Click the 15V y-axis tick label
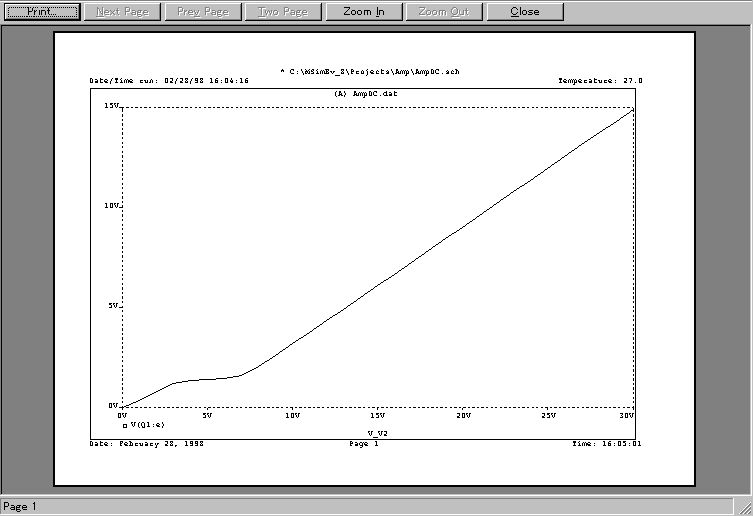 point(112,106)
